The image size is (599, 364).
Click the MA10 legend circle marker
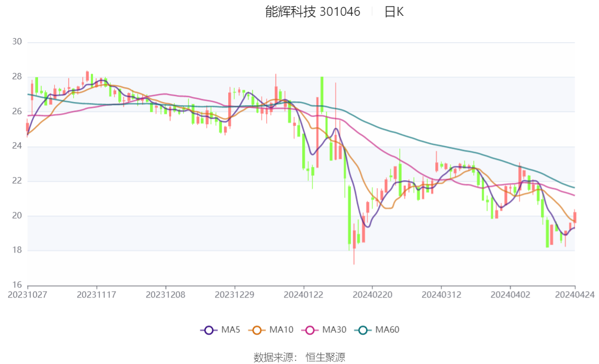(x=258, y=330)
